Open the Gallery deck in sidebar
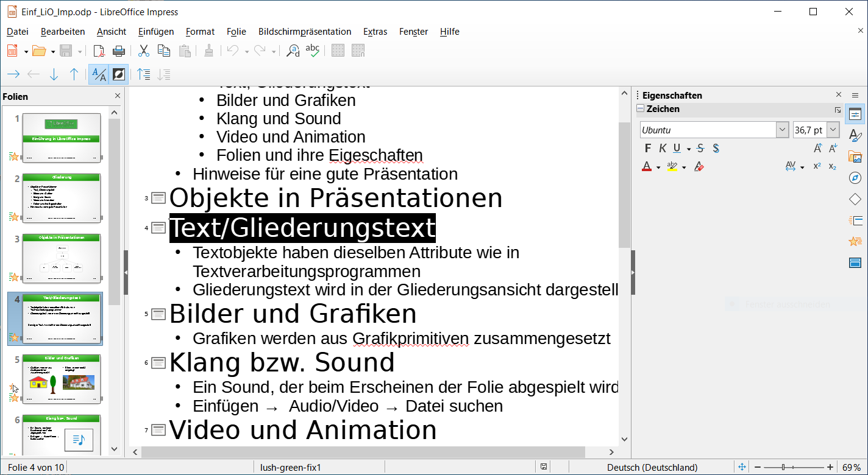 coord(855,157)
